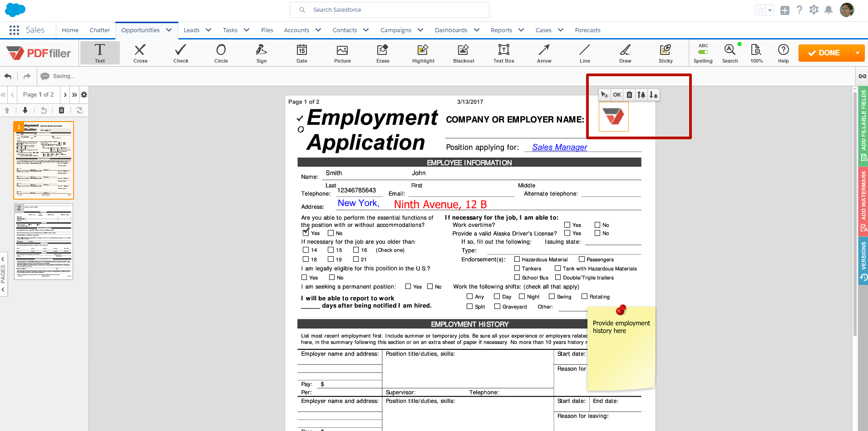The height and width of the screenshot is (431, 868).
Task: Check the 'Work overtime' No box
Action: tap(597, 225)
